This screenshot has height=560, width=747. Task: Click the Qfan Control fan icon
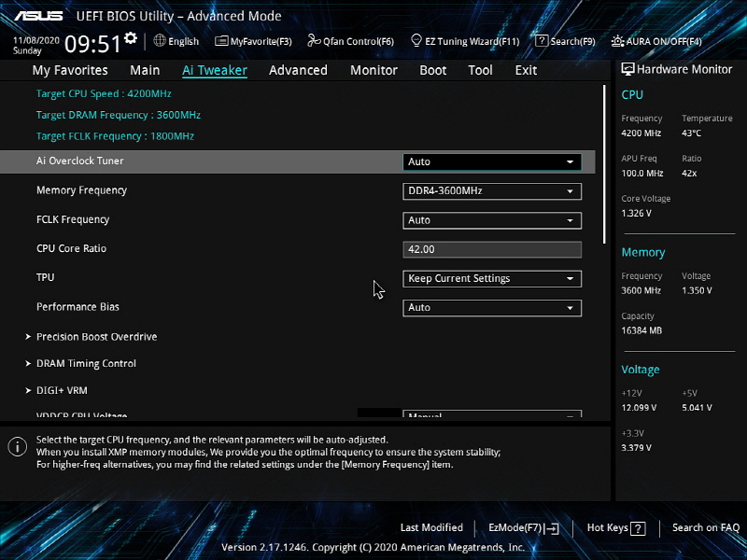[x=314, y=41]
